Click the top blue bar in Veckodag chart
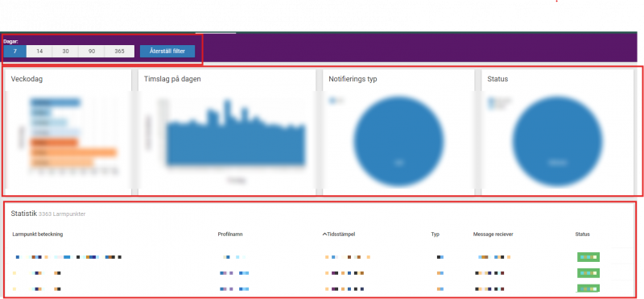Screen dimensions: 644x299 coord(55,103)
